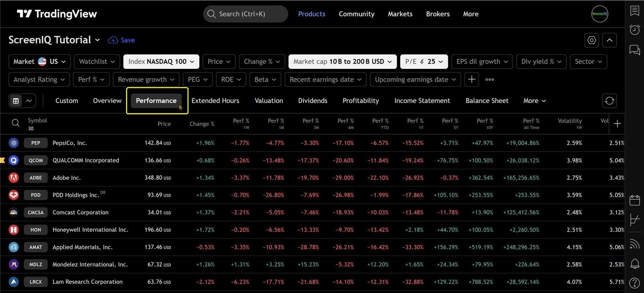Click the Comcast logo icon
The height and width of the screenshot is (293, 644).
(x=14, y=212)
